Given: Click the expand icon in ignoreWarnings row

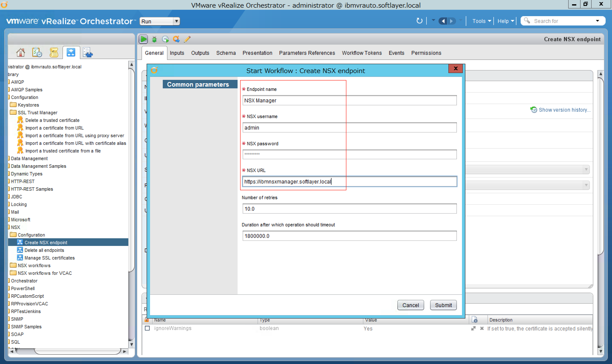Looking at the screenshot, I should tap(473, 328).
